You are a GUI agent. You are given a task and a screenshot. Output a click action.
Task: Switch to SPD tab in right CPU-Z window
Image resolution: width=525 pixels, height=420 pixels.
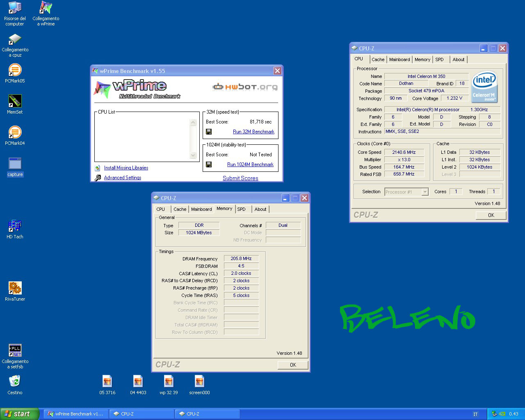click(439, 59)
